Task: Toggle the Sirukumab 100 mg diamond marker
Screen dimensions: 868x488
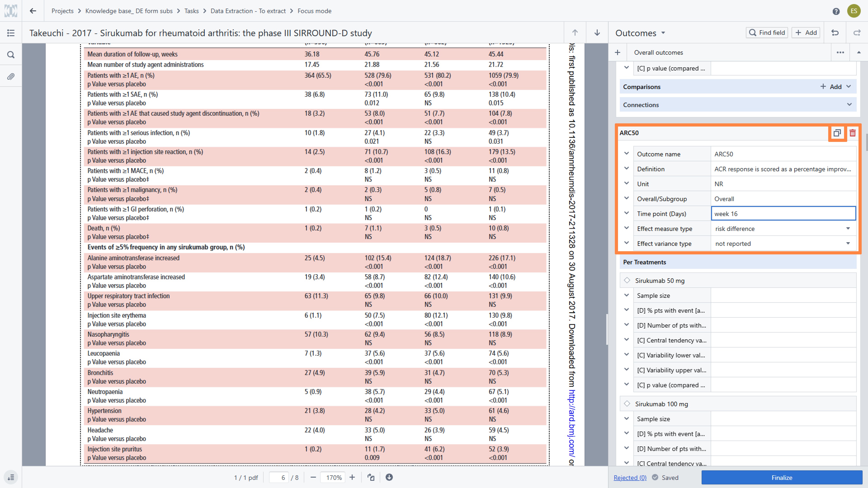Action: tap(627, 404)
